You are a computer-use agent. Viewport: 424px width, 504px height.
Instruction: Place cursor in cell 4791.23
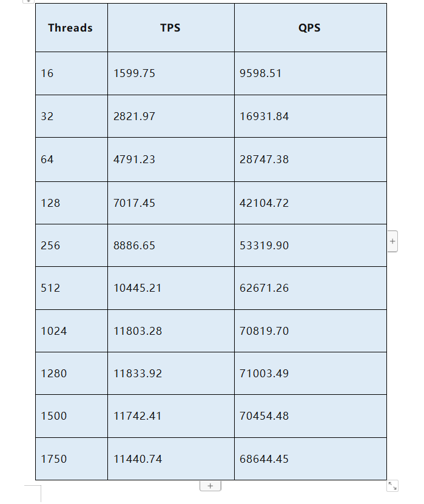tap(170, 160)
